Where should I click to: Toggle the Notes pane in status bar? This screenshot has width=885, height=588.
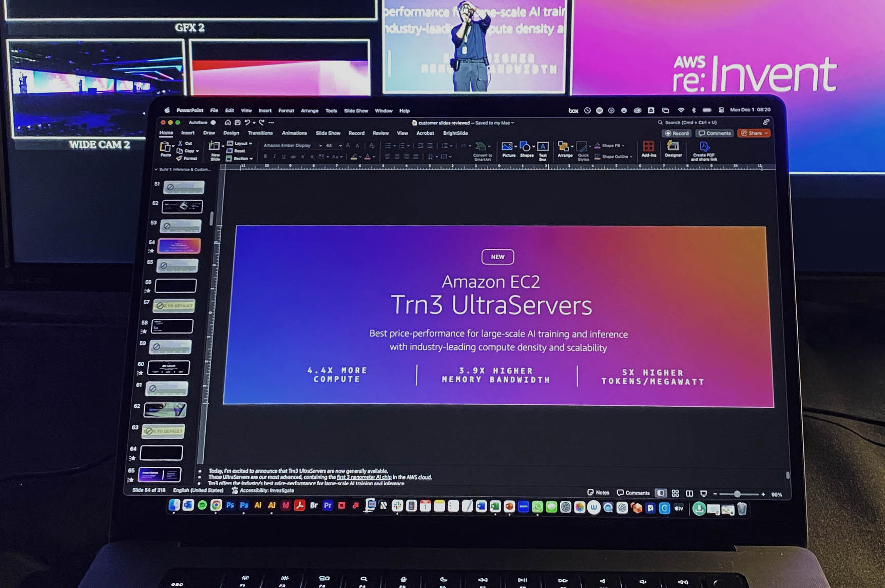599,493
